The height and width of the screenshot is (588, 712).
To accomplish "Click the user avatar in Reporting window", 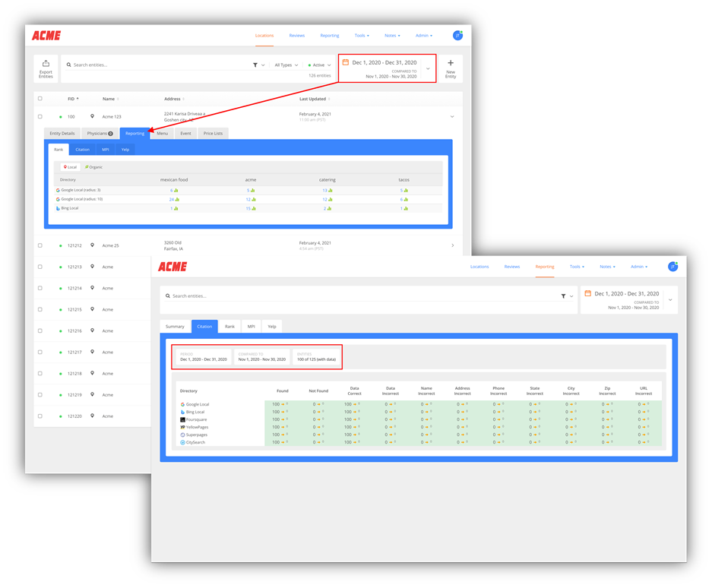I will click(673, 267).
